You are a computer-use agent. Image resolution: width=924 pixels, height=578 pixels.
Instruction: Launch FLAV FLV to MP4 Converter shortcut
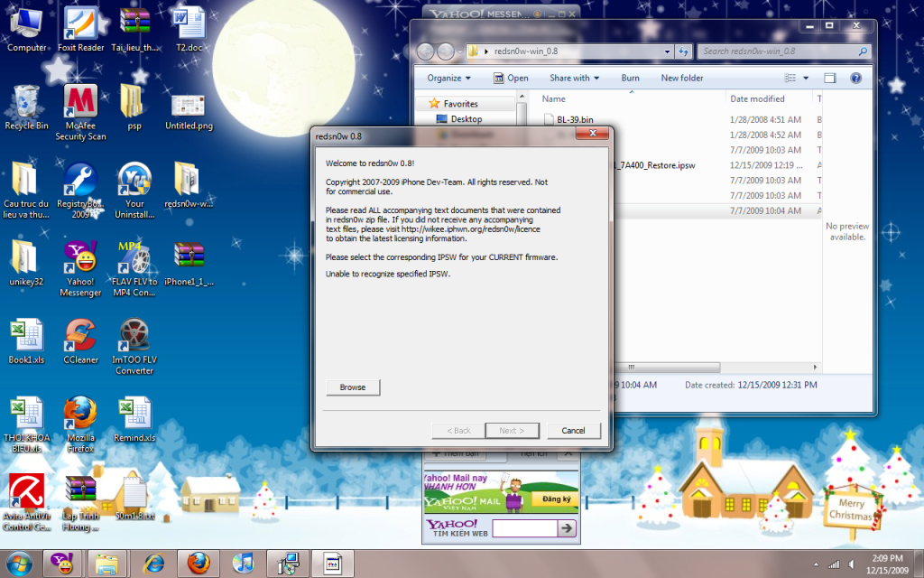coord(134,268)
